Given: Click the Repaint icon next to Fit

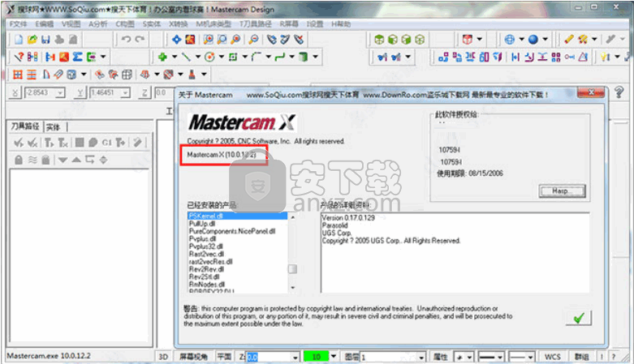Looking at the screenshot, I should click(190, 39).
